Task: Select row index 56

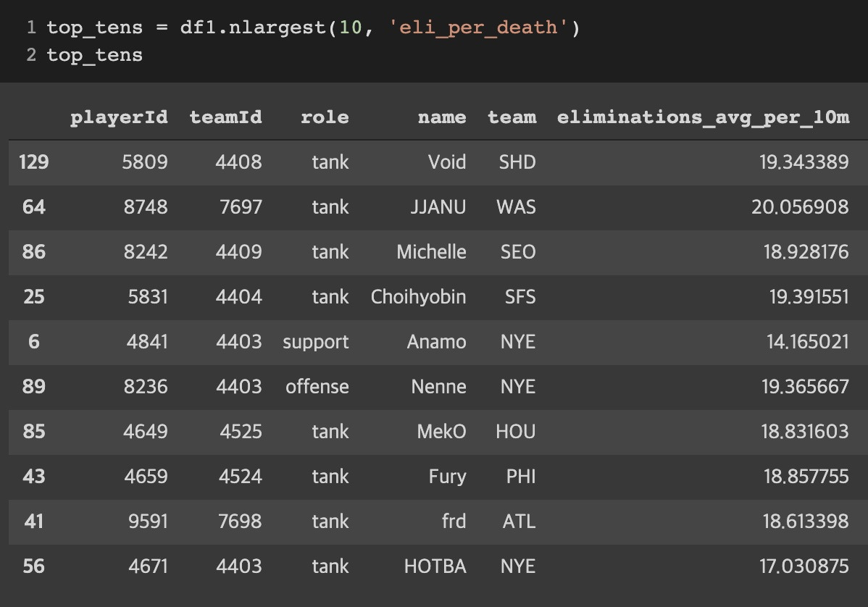Action: tap(34, 566)
